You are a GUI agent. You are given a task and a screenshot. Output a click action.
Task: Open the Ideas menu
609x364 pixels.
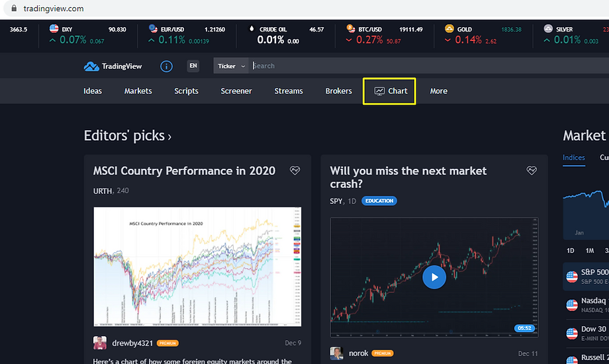93,91
